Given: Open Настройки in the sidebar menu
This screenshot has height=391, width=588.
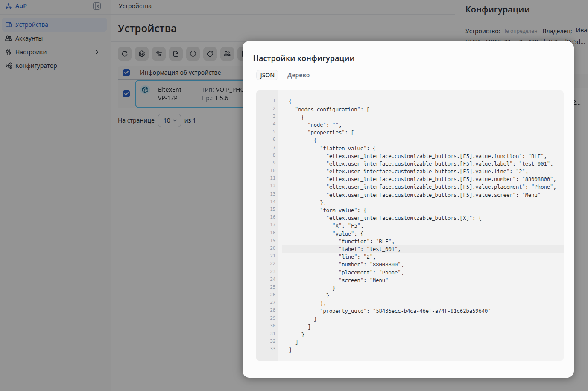Looking at the screenshot, I should pyautogui.click(x=55, y=52).
